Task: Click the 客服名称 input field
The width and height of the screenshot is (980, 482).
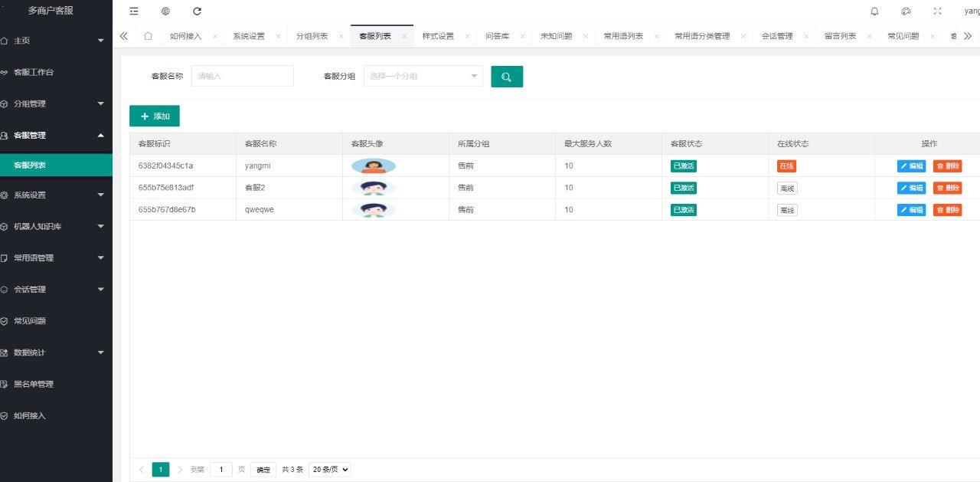Action: [242, 76]
